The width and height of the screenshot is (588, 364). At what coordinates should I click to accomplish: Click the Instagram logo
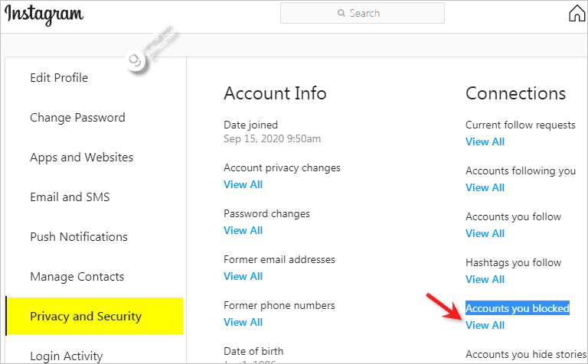point(44,15)
